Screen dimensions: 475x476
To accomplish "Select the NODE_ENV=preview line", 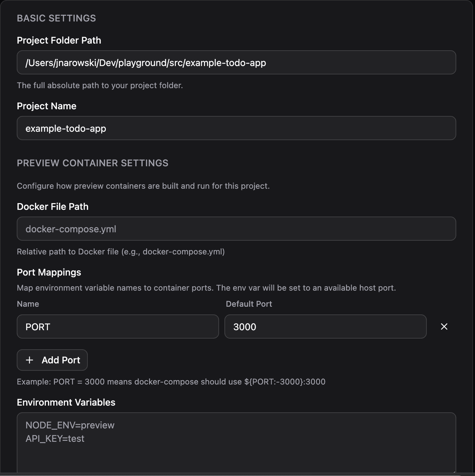I will [70, 425].
